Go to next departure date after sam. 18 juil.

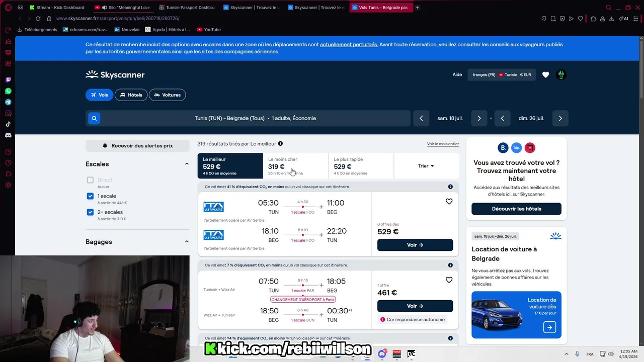pos(479,119)
